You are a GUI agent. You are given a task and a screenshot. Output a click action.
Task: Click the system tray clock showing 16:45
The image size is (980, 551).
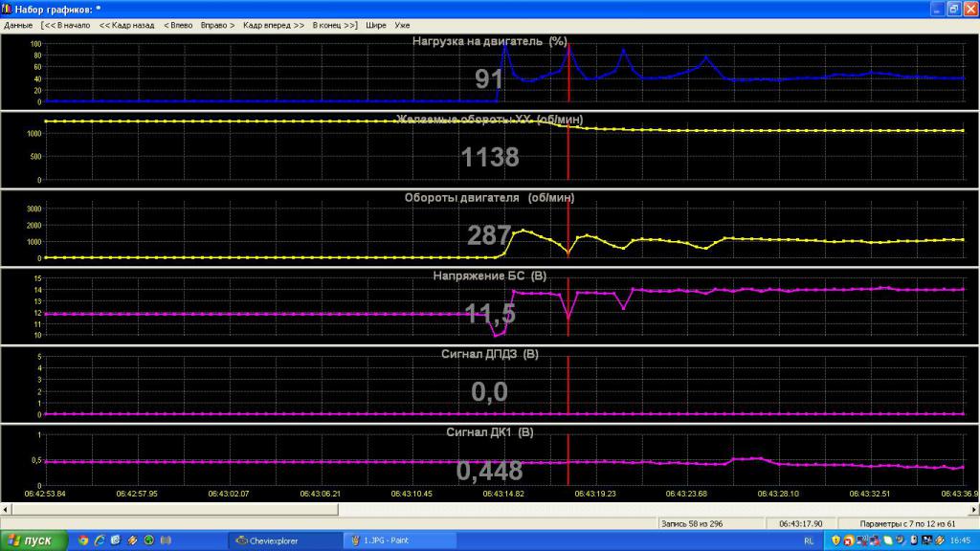[x=962, y=540]
